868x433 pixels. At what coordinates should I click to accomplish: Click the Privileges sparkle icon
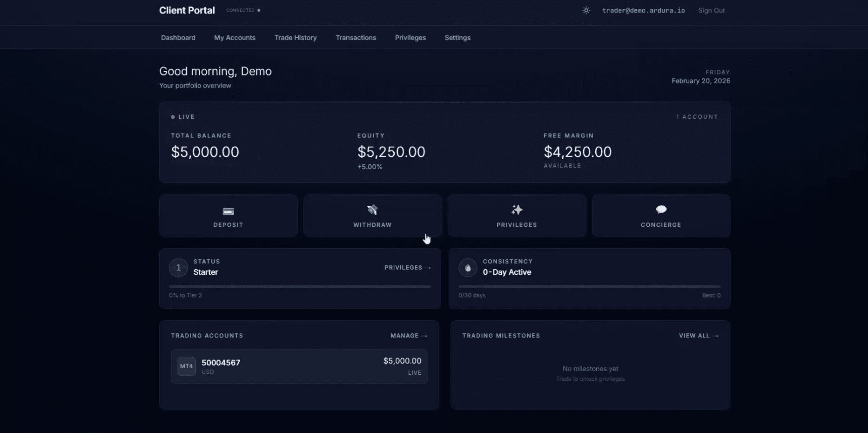coord(517,210)
